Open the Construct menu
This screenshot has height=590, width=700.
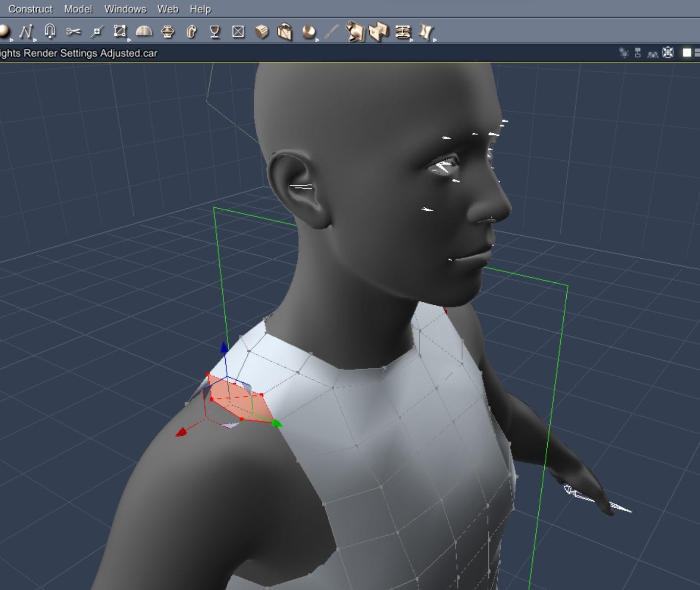[30, 9]
